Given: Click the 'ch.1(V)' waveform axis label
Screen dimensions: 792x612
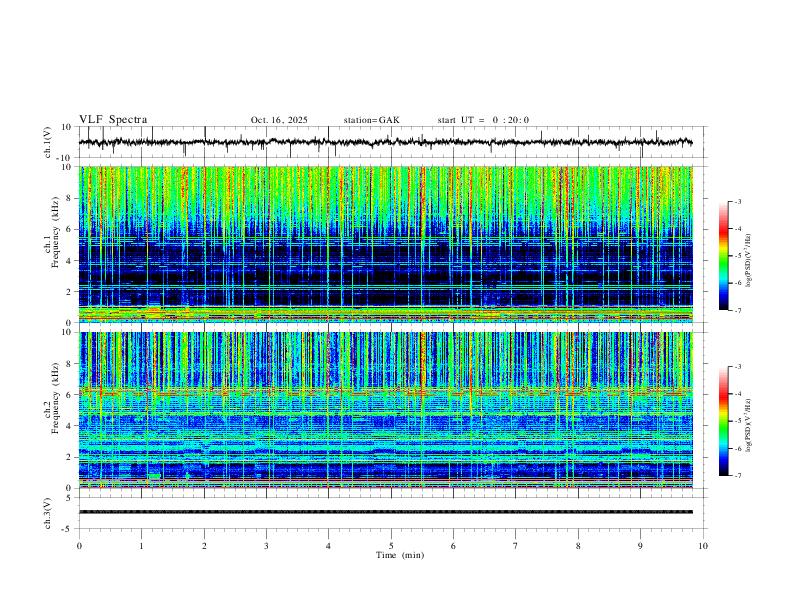Looking at the screenshot, I should click(48, 142).
